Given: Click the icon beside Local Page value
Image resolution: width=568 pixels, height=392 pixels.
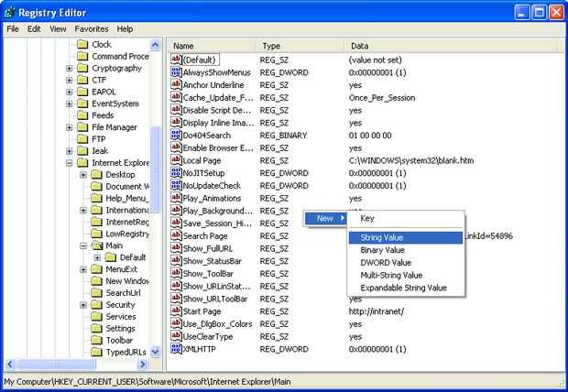Looking at the screenshot, I should coord(176,160).
